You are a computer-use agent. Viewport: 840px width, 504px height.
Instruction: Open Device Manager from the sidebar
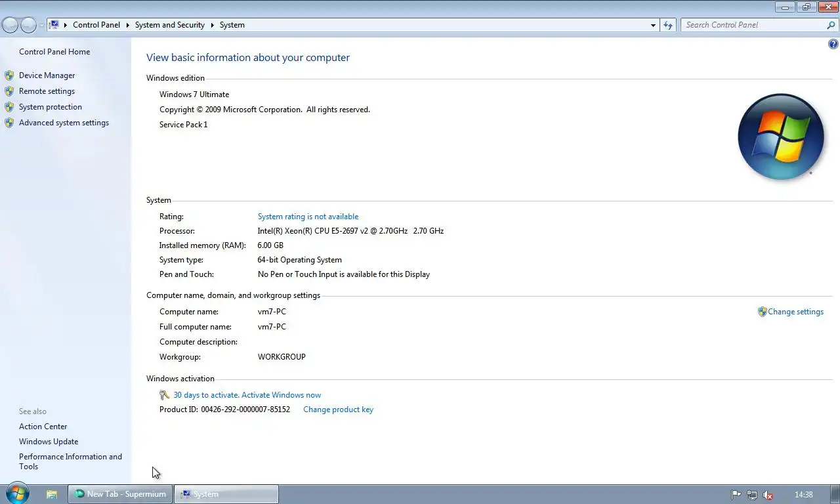tap(47, 75)
